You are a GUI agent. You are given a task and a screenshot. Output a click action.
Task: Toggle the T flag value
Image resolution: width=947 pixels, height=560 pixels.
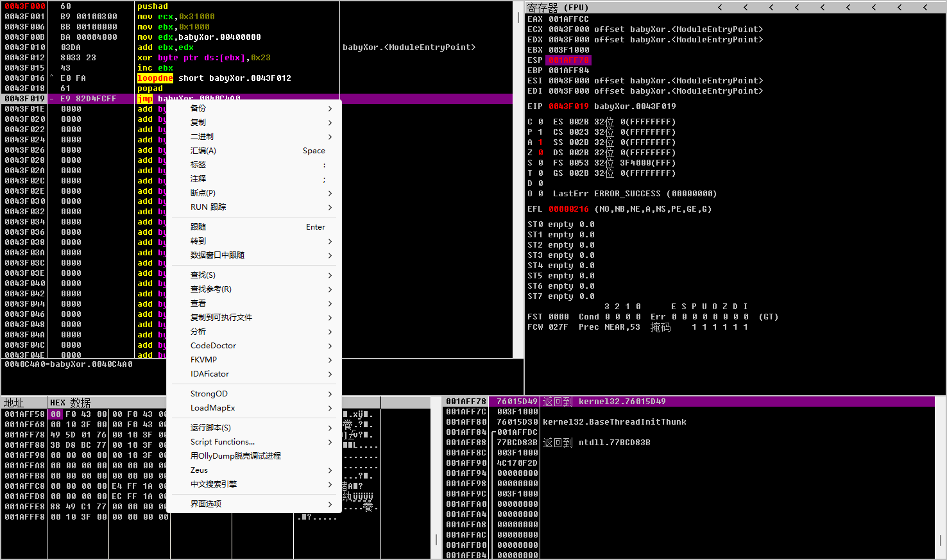coord(541,173)
